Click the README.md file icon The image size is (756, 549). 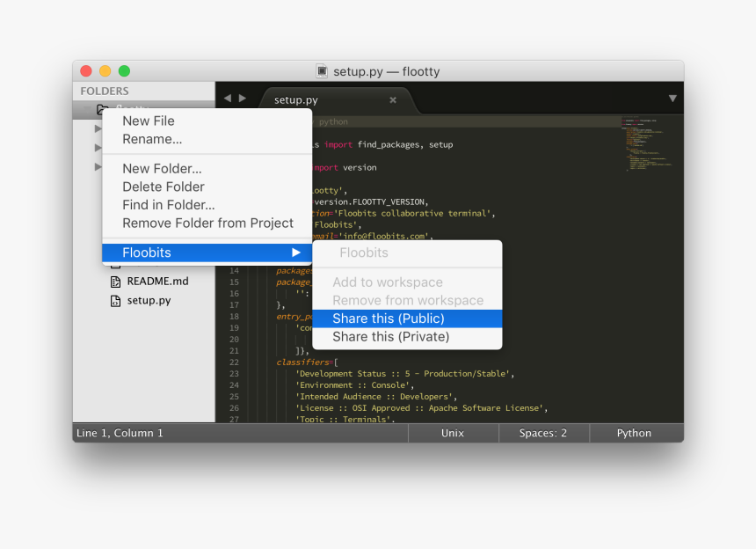(116, 282)
